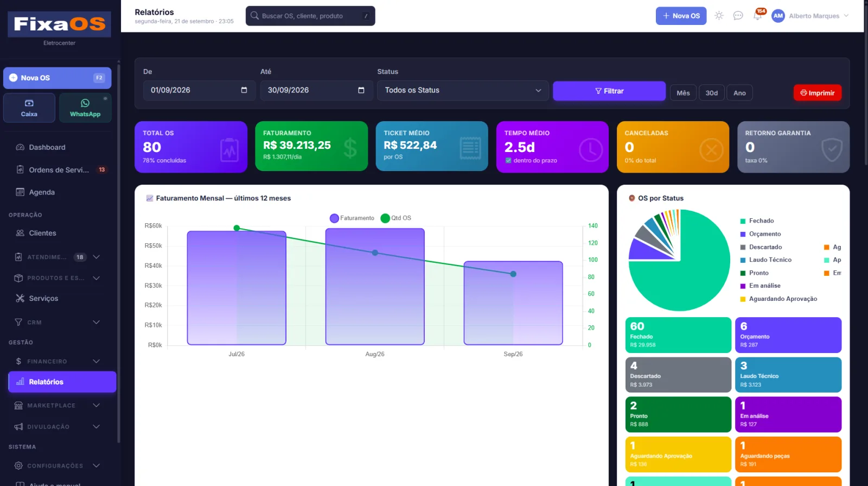Click the Dashboard sidebar icon

[x=20, y=147]
